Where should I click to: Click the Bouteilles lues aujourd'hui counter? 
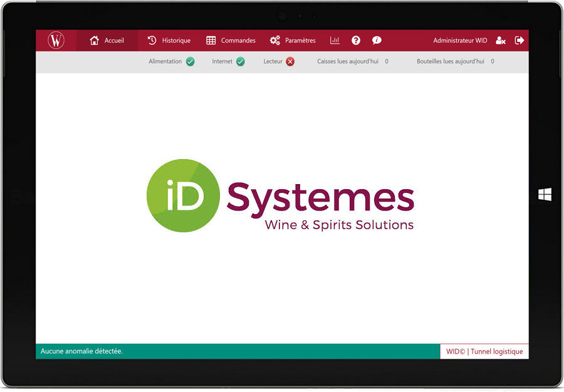pyautogui.click(x=456, y=61)
